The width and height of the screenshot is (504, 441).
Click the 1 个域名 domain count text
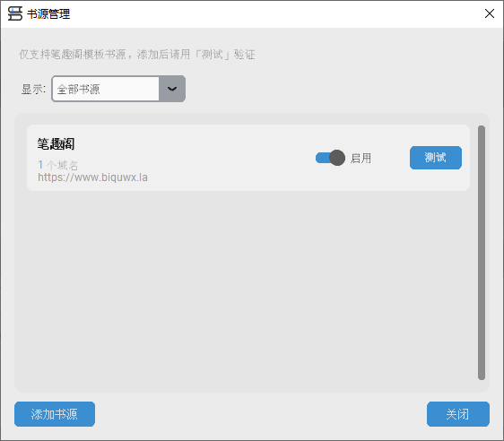(x=58, y=165)
